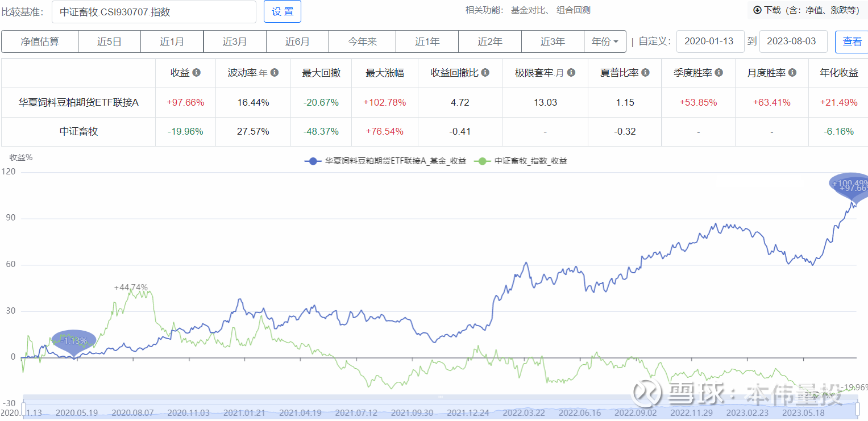Click the 最大回撤 column header
868x421 pixels.
[321, 73]
